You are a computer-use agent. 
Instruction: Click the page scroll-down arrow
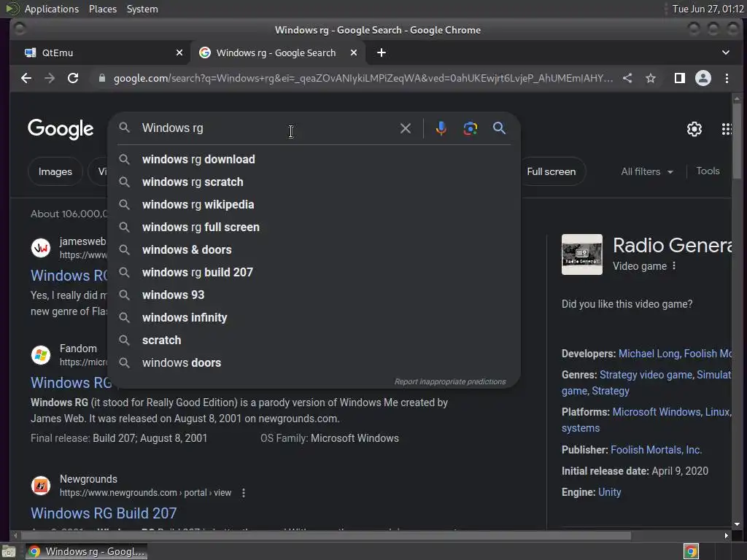point(737,524)
